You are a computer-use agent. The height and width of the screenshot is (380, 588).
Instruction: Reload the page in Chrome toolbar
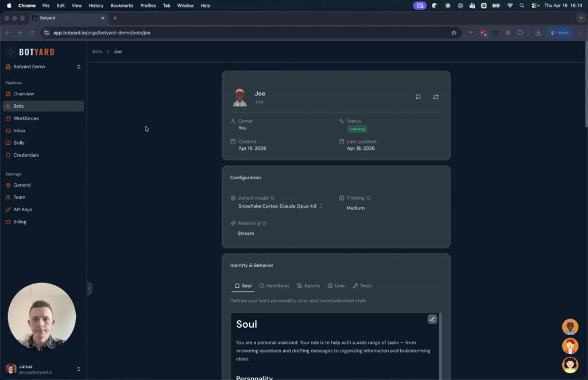click(x=32, y=33)
